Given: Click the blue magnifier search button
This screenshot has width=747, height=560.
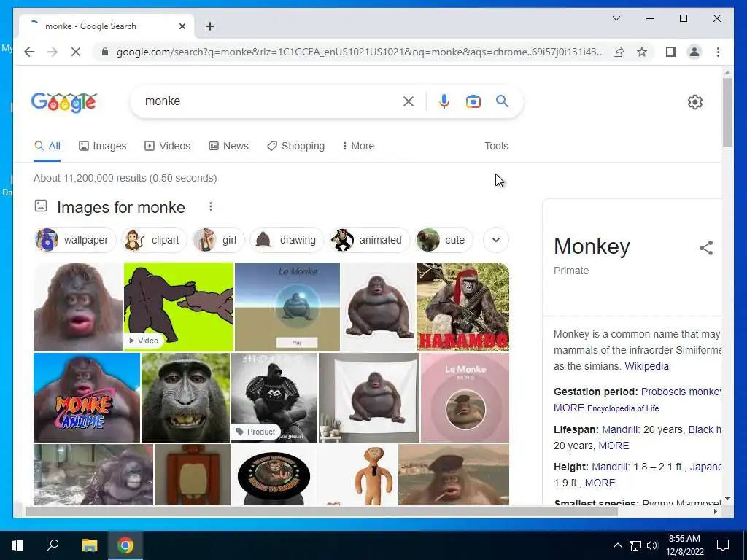Looking at the screenshot, I should (502, 101).
